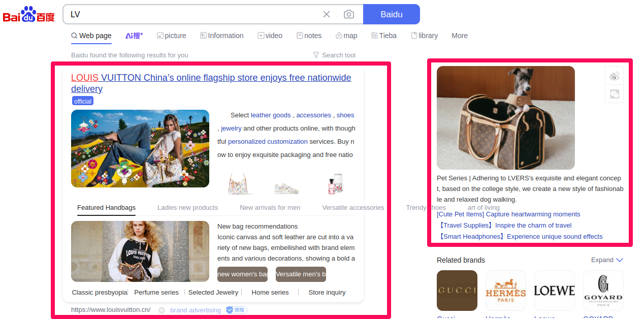Open the AI搜 search feature
644x319 pixels.
click(x=134, y=36)
